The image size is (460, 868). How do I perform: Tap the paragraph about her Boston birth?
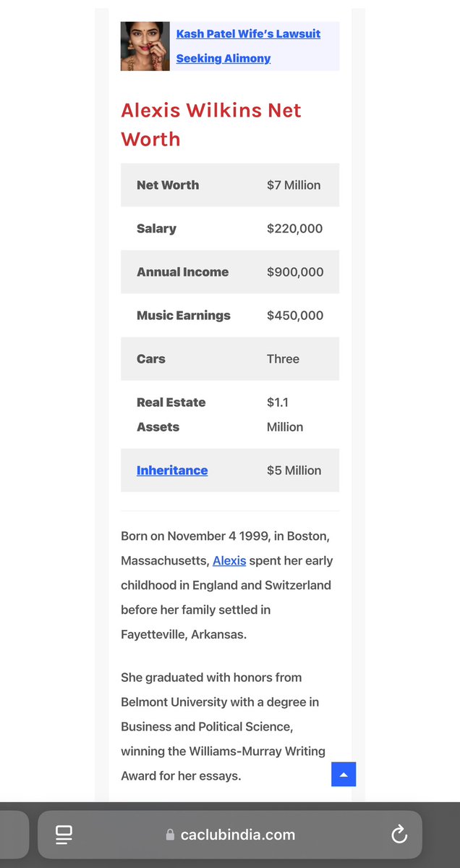tap(227, 585)
